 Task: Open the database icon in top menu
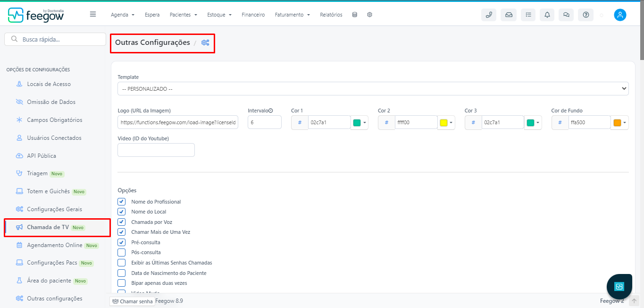click(355, 15)
